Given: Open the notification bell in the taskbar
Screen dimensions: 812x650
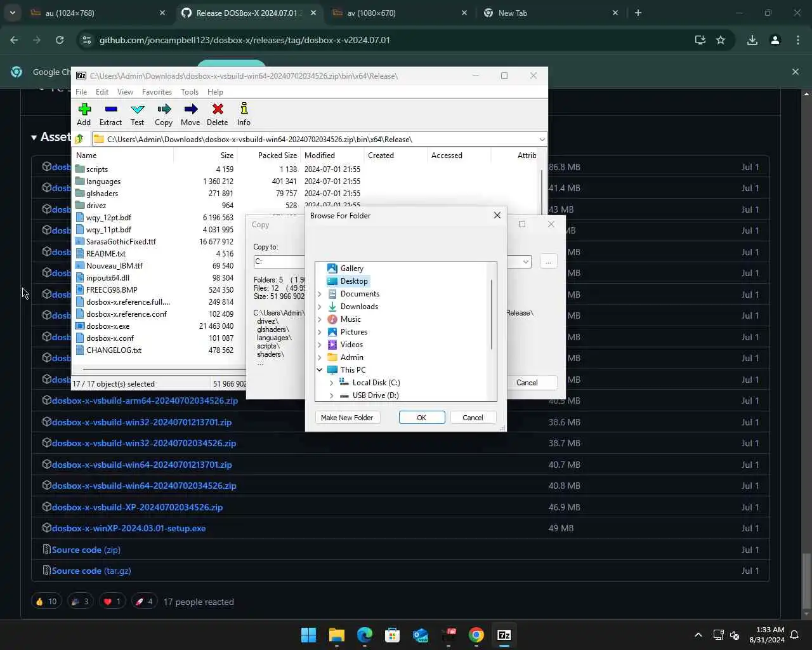Looking at the screenshot, I should [x=794, y=635].
